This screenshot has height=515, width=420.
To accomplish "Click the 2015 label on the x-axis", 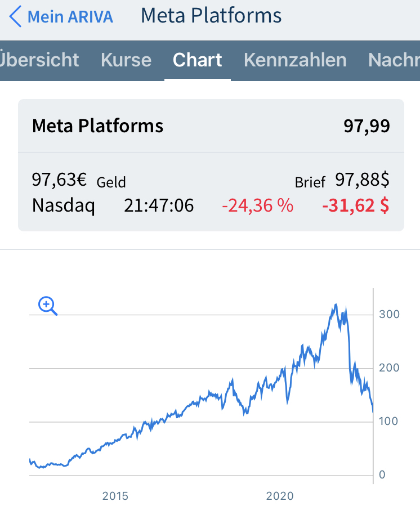I will (x=115, y=496).
